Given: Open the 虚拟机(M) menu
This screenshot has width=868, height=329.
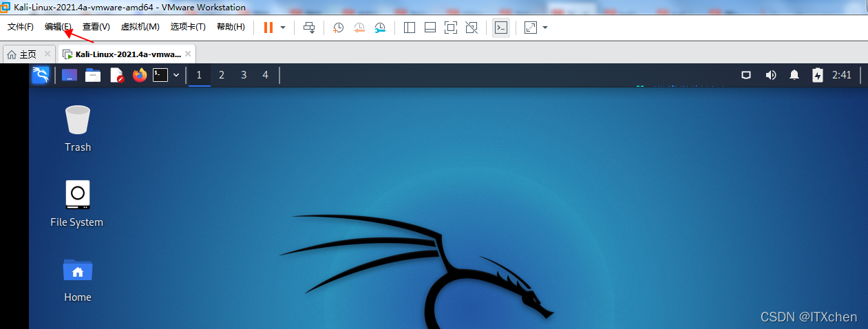Looking at the screenshot, I should pyautogui.click(x=140, y=27).
